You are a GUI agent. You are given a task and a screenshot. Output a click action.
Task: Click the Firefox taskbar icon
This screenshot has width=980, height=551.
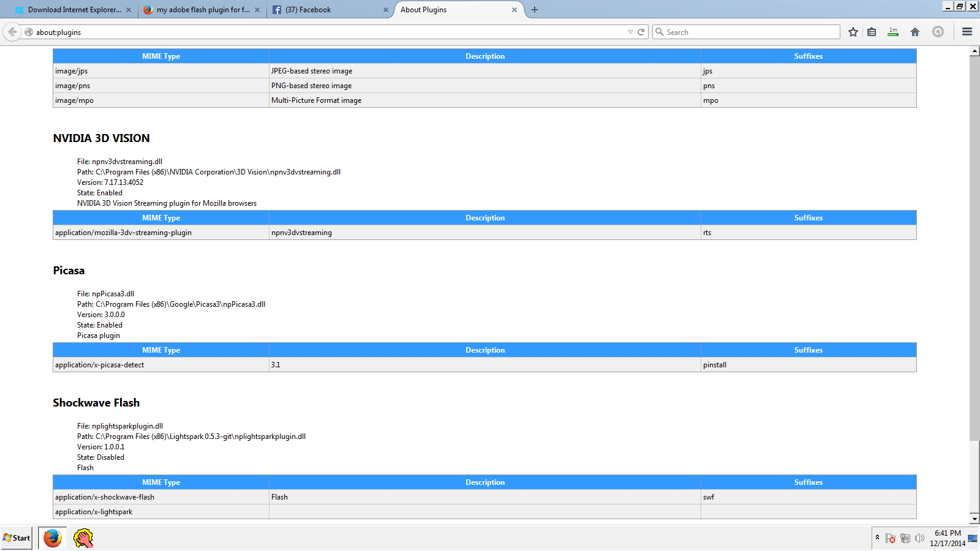[53, 538]
